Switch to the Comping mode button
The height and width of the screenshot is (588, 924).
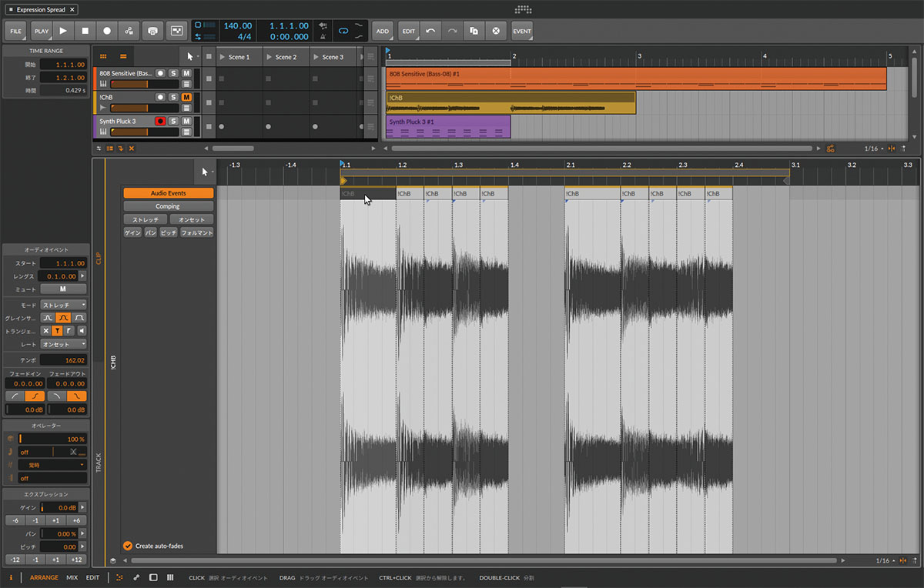coord(168,206)
